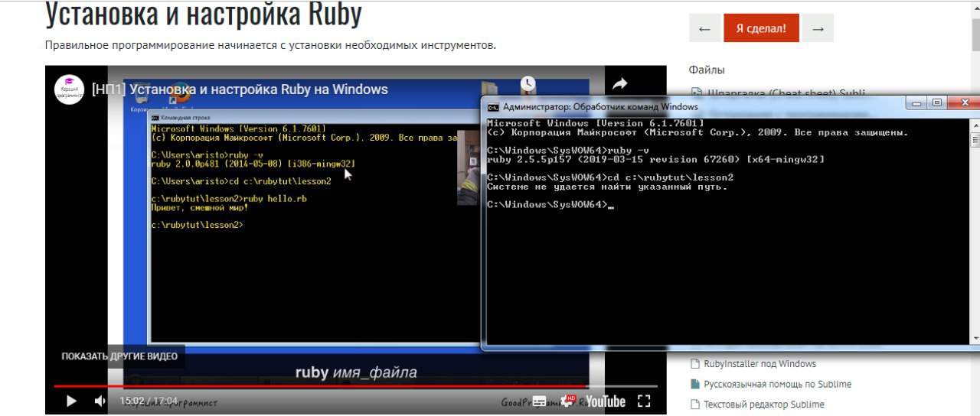Add video to Watch Later
The width and height of the screenshot is (980, 416).
(528, 84)
